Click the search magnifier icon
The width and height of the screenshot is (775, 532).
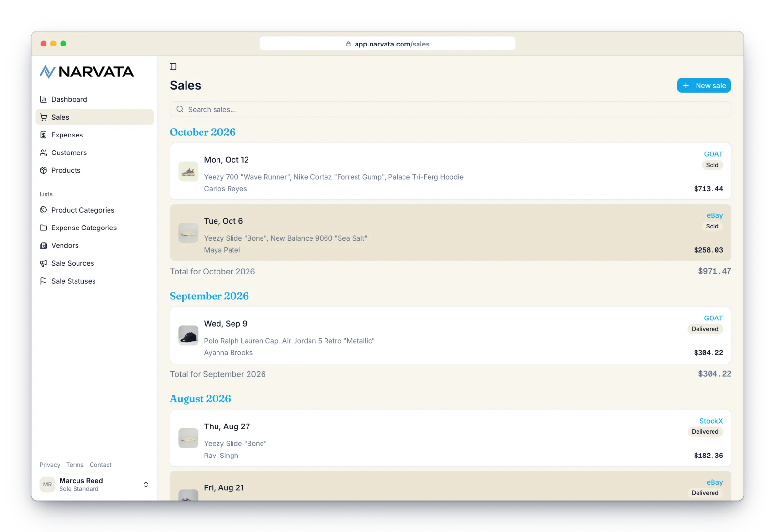180,109
